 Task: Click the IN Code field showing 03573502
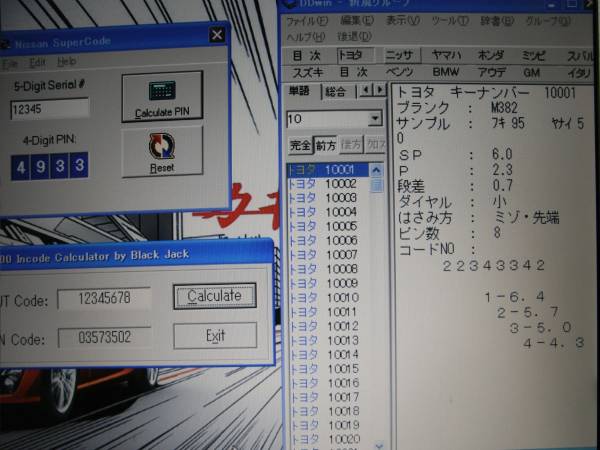(x=104, y=338)
